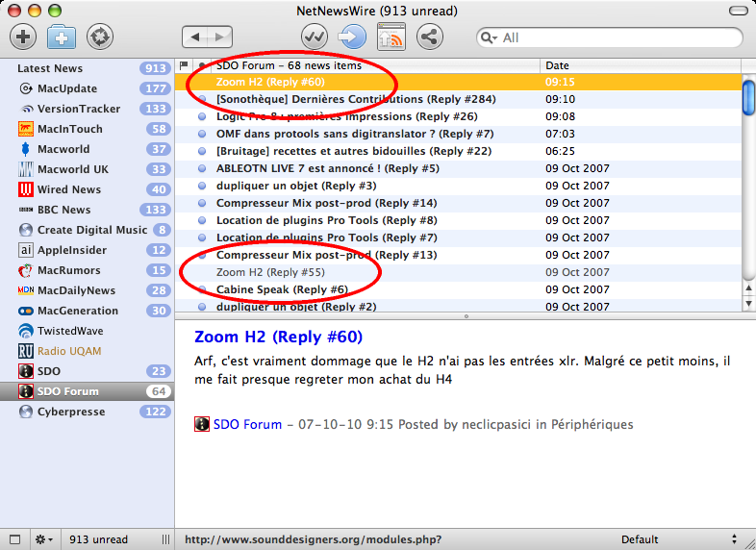This screenshot has height=550, width=756.
Task: Select the TwistedWave feed
Action: click(87, 331)
